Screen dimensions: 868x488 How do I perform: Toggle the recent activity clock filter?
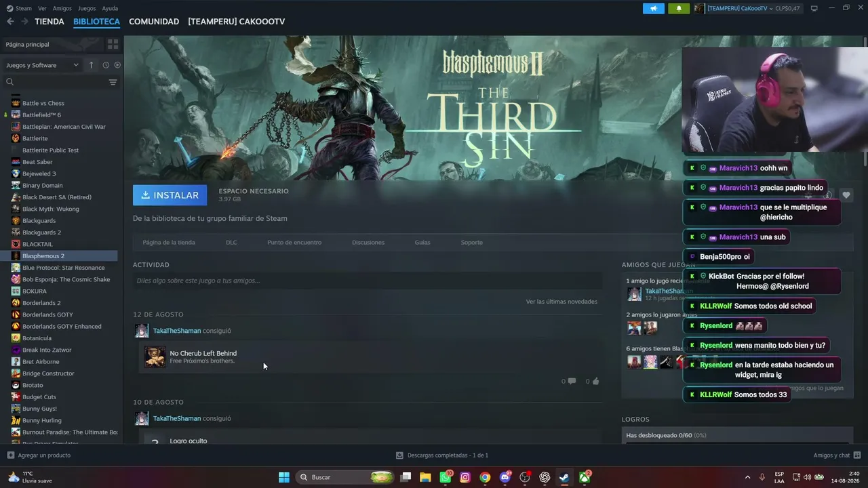click(x=106, y=65)
